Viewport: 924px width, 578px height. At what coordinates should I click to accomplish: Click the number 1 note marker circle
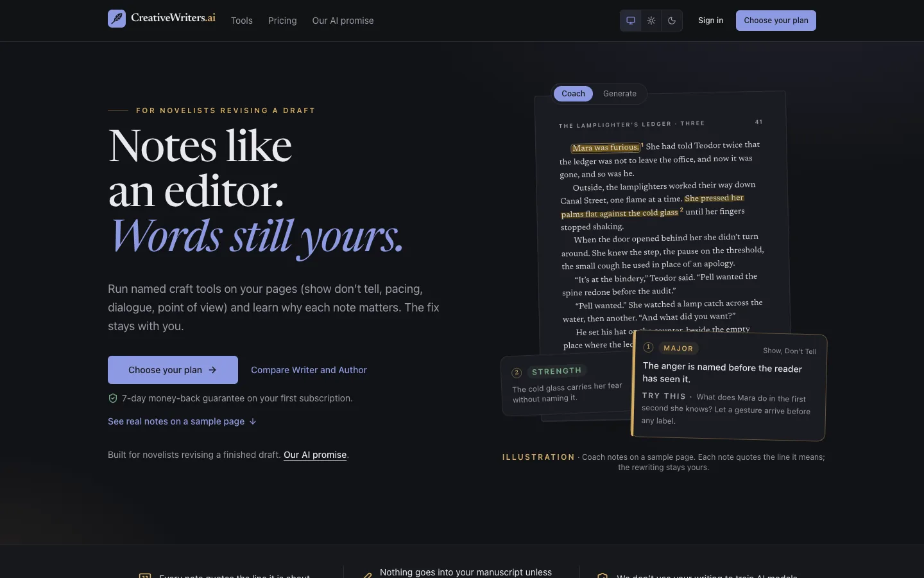click(x=648, y=347)
